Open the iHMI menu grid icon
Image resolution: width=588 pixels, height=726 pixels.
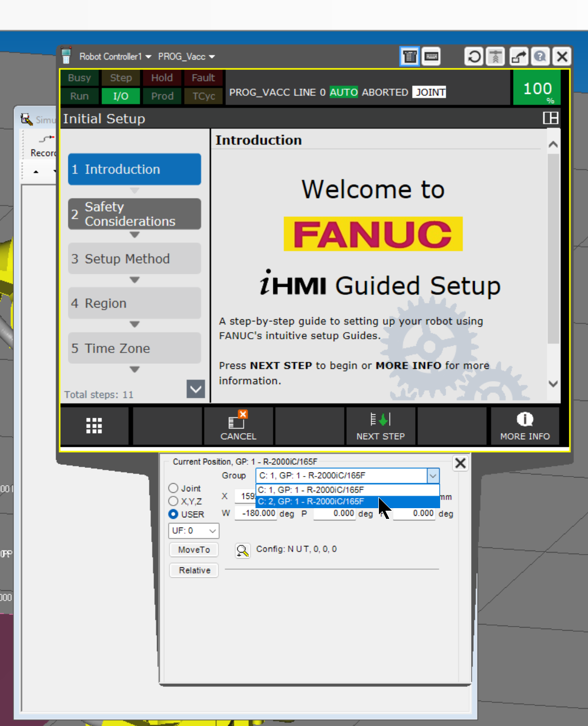point(94,425)
